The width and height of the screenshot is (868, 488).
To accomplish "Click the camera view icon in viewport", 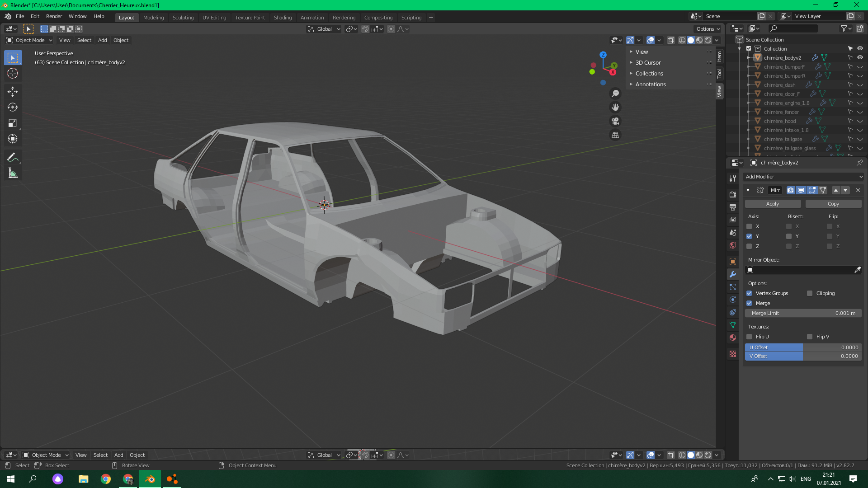I will click(615, 121).
